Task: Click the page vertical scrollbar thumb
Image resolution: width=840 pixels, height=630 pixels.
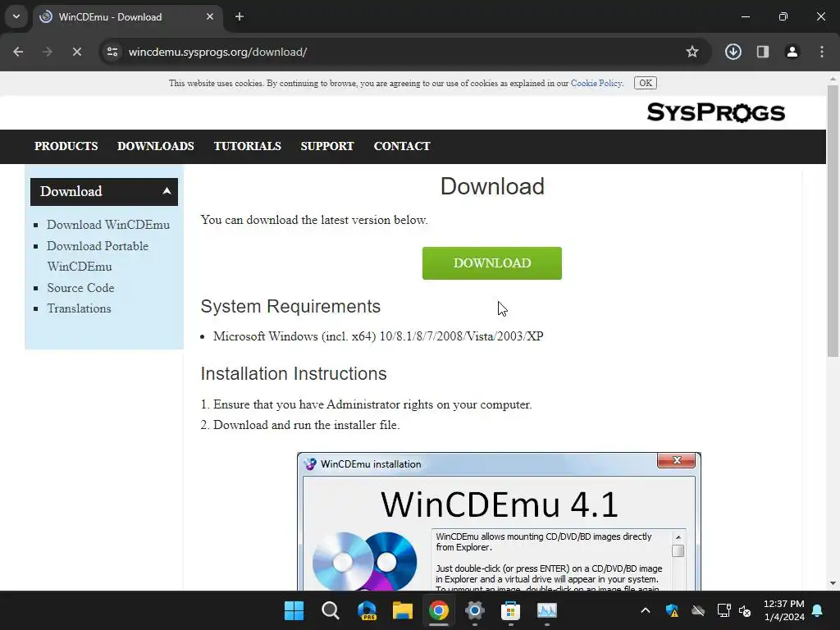Action: (833, 221)
